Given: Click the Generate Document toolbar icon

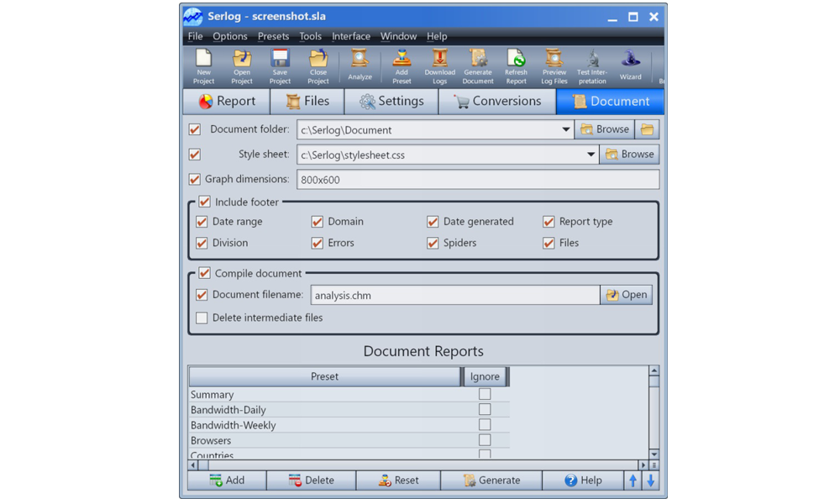Looking at the screenshot, I should (x=478, y=66).
